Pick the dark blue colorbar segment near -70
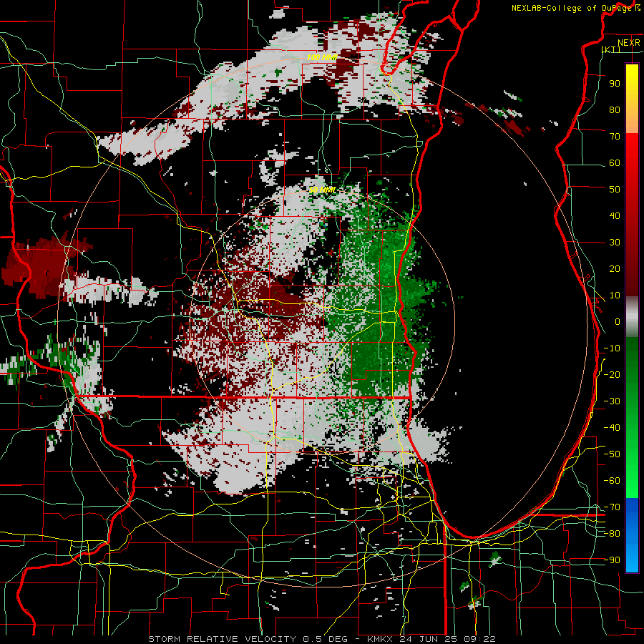Viewport: 644px width, 644px height. point(632,512)
